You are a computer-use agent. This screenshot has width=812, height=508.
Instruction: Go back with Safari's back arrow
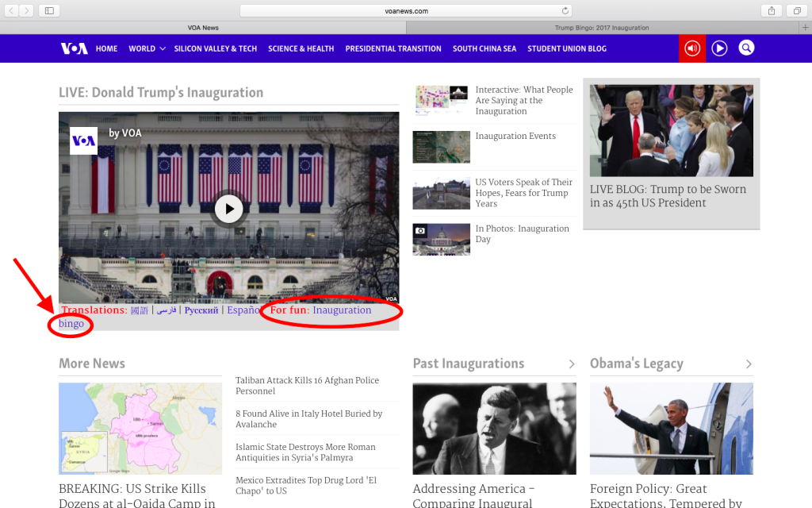point(11,10)
